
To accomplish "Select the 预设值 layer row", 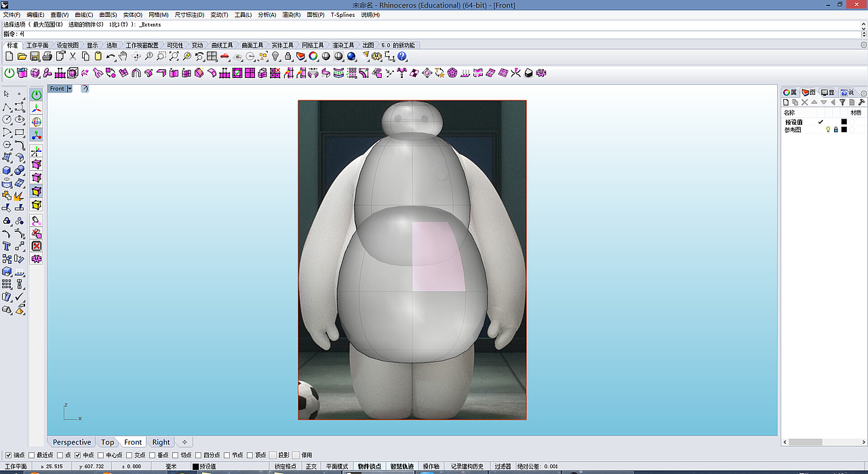I will [823, 122].
